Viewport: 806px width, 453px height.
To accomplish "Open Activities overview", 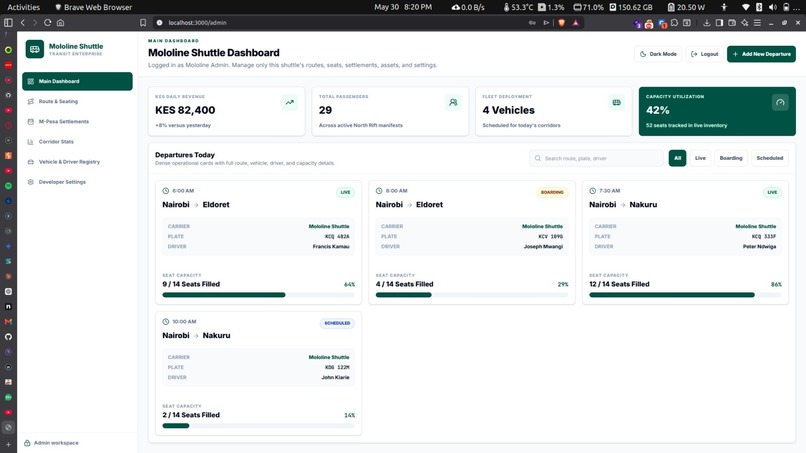I will [23, 7].
